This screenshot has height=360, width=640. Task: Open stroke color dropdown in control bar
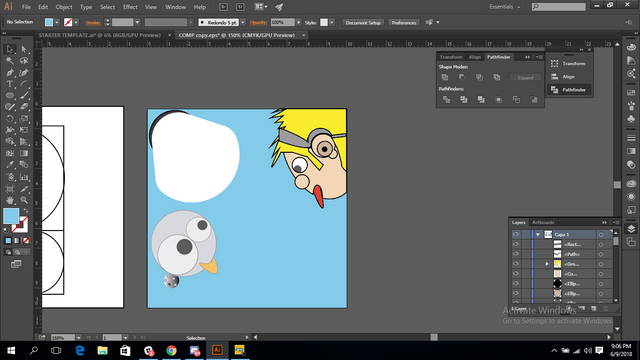[76, 22]
